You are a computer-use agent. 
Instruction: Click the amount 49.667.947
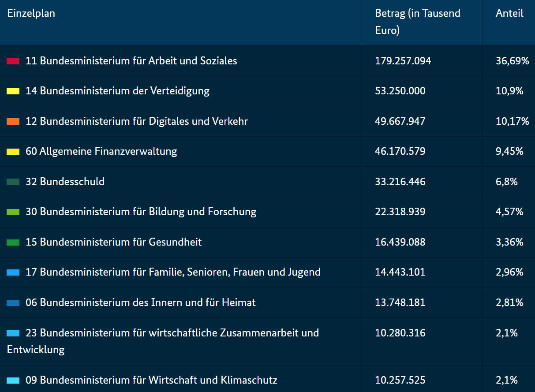click(x=400, y=121)
